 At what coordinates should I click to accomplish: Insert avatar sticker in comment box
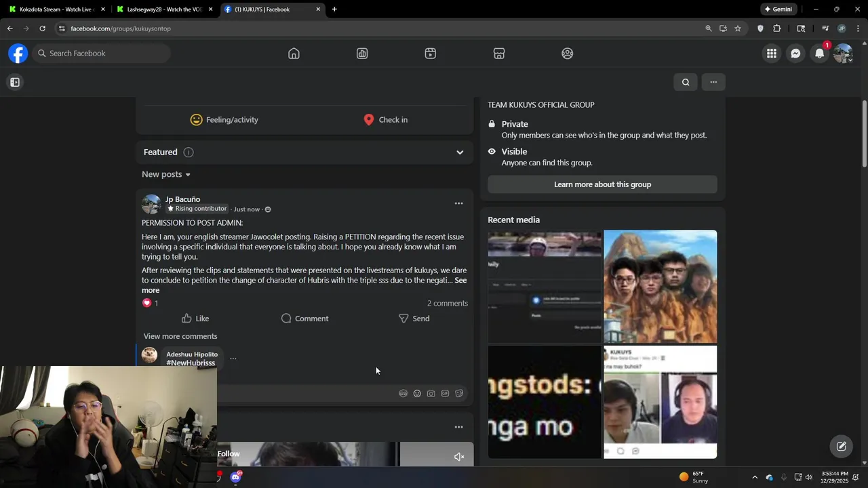pyautogui.click(x=403, y=393)
